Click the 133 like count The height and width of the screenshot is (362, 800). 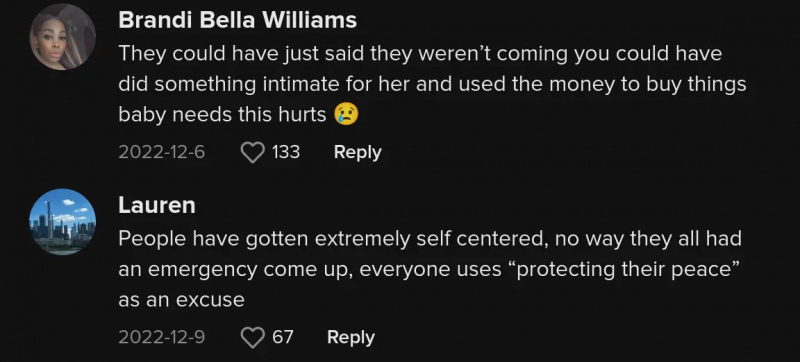click(x=286, y=152)
